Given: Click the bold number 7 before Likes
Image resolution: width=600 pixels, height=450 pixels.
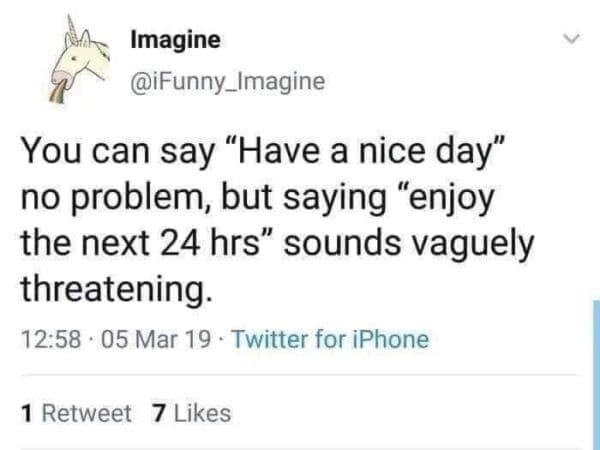Looking at the screenshot, I should point(155,412).
